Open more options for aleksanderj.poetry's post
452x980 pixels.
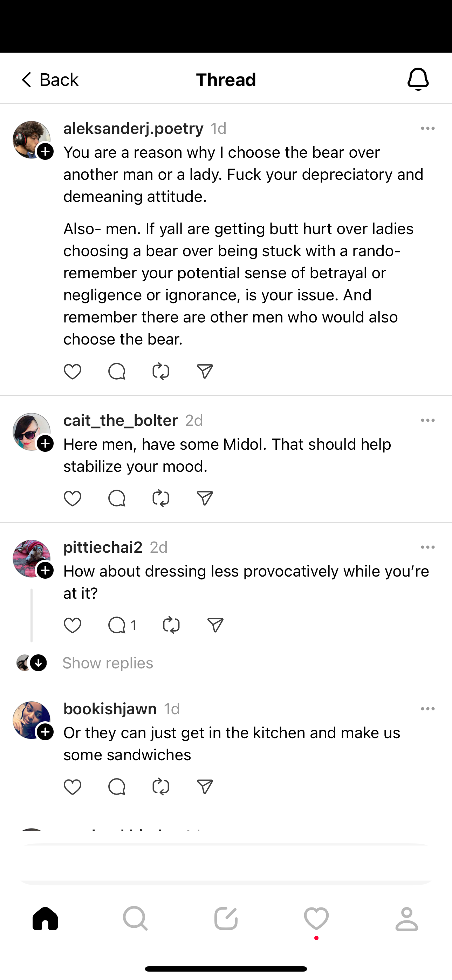[x=428, y=129]
